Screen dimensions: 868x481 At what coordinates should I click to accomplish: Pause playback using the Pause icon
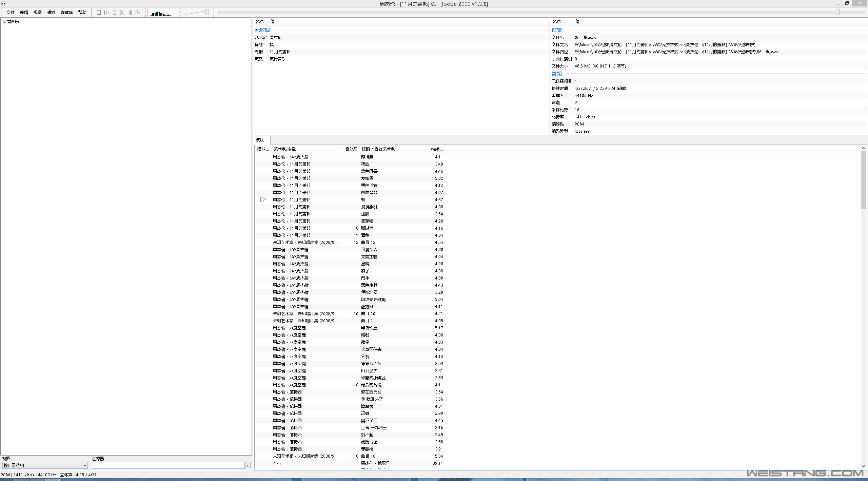[x=114, y=13]
